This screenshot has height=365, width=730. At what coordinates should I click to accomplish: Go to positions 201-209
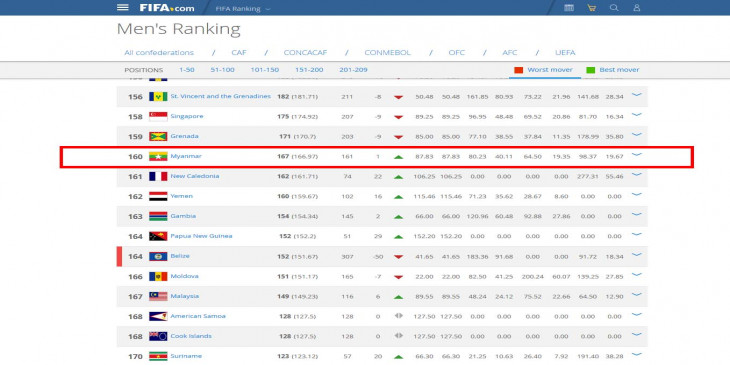[353, 70]
